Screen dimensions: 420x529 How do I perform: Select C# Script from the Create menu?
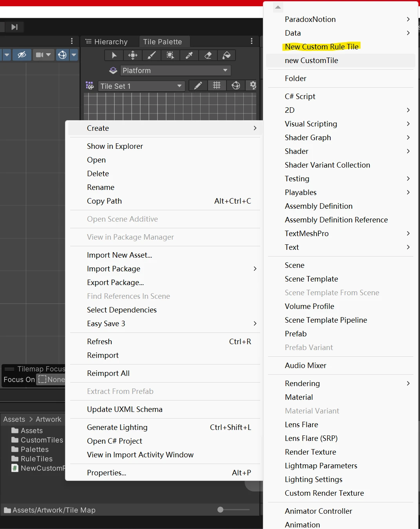point(300,96)
